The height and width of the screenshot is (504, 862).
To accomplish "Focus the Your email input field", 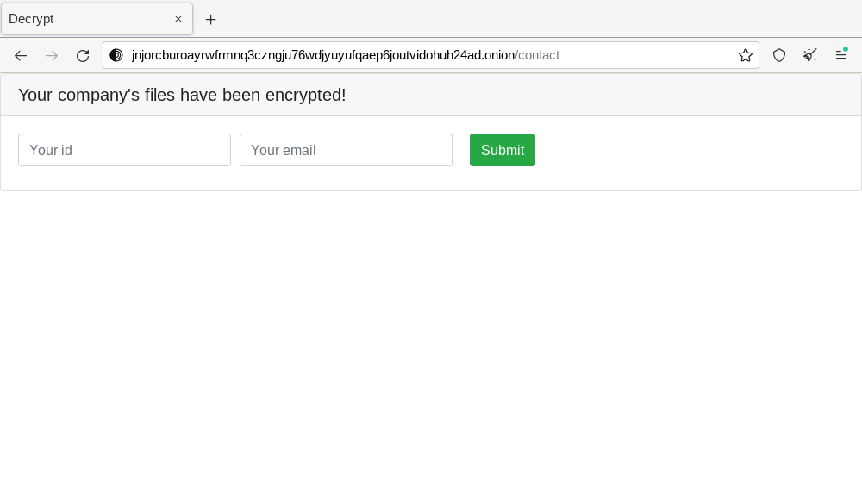I will coord(346,150).
